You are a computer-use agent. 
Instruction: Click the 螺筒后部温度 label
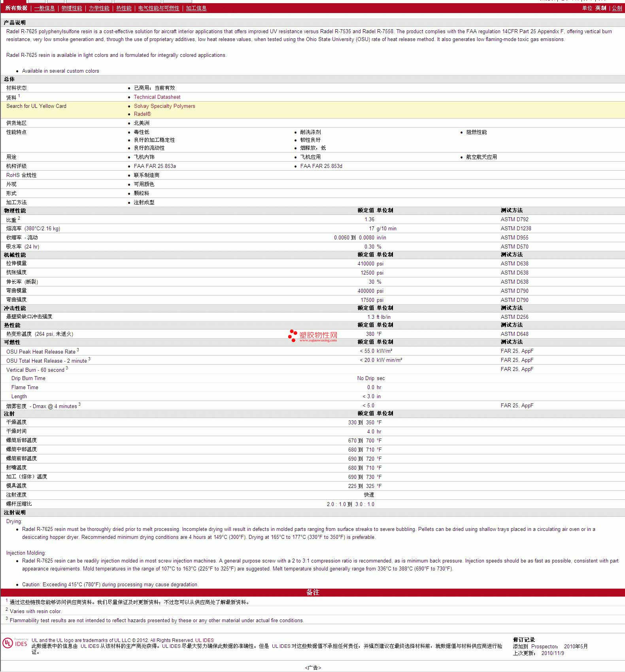[x=21, y=440]
